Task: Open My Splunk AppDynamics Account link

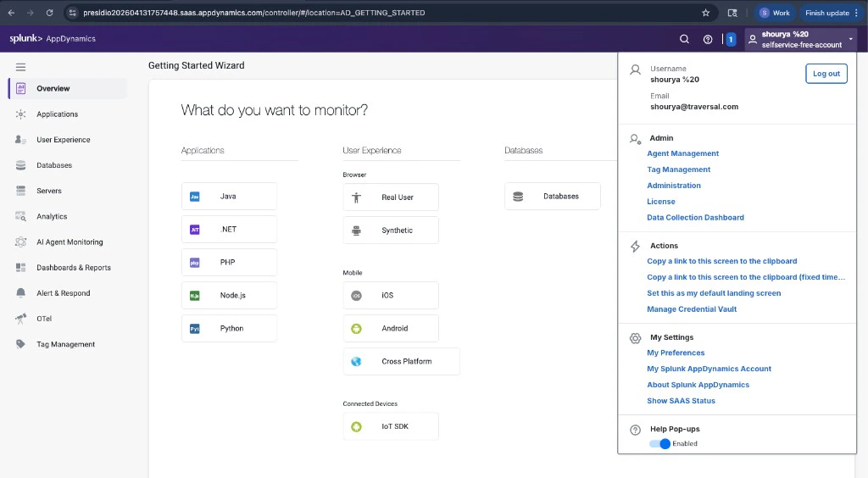Action: pos(709,369)
